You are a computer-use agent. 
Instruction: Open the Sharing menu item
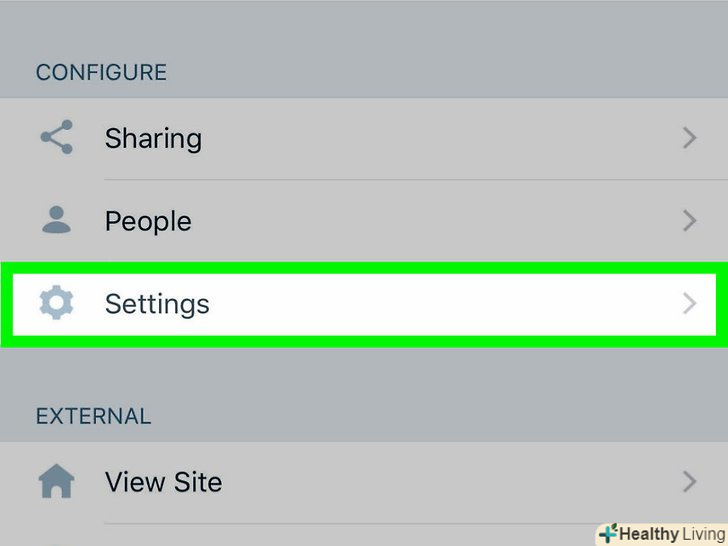[x=153, y=138]
